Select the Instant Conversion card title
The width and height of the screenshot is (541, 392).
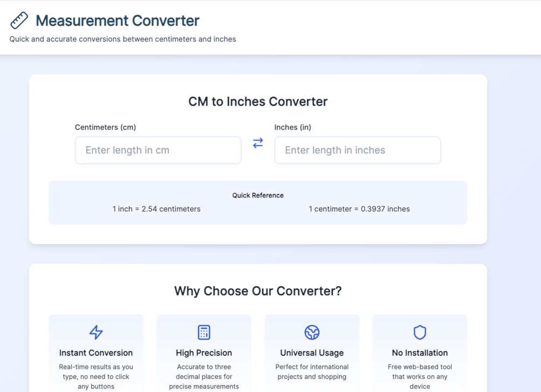tap(96, 353)
